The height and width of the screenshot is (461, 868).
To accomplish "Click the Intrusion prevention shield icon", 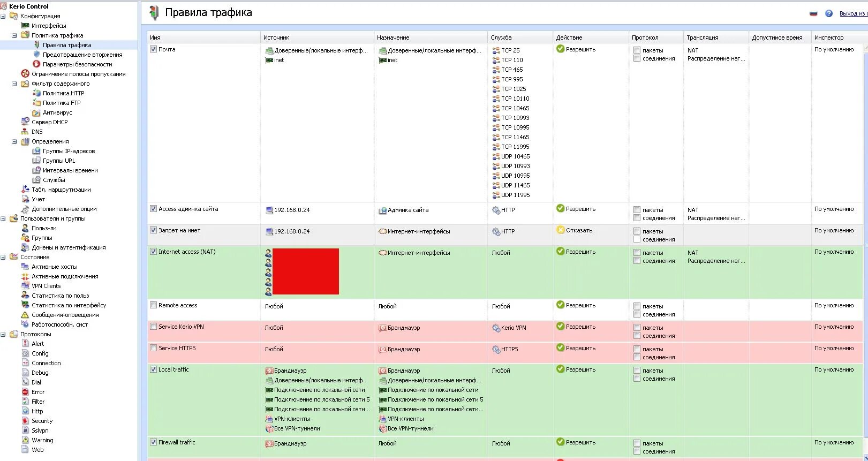I will [36, 55].
